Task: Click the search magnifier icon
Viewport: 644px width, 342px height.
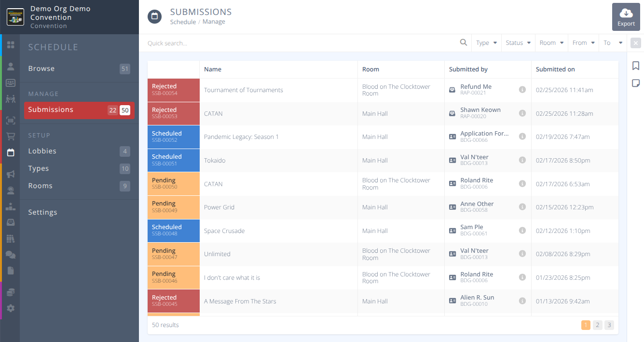Action: (x=464, y=43)
